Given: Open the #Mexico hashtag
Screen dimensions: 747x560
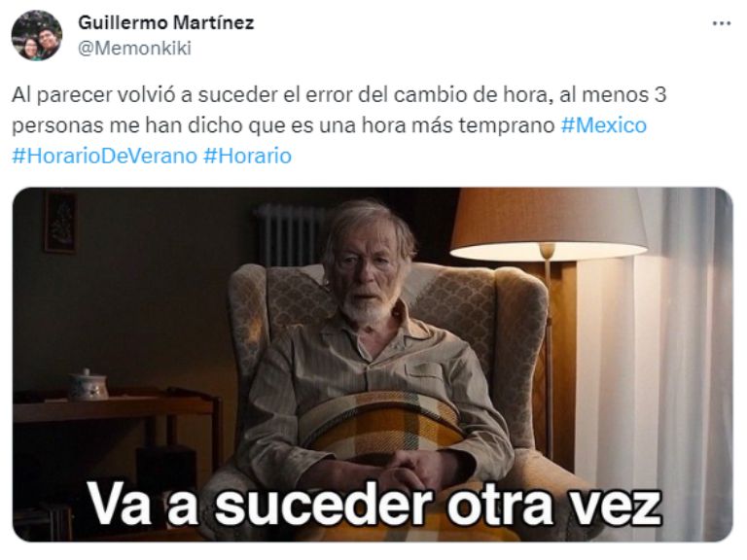Looking at the screenshot, I should (604, 125).
